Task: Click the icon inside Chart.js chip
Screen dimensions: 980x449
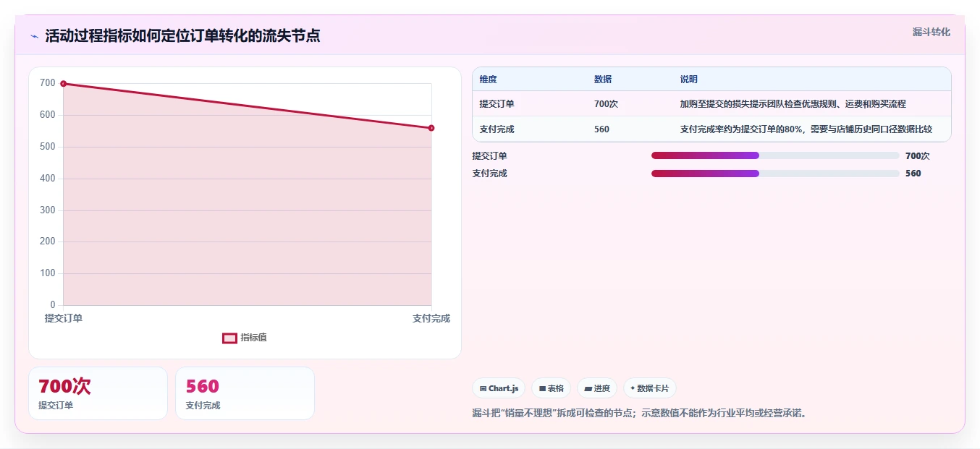Action: (x=483, y=389)
